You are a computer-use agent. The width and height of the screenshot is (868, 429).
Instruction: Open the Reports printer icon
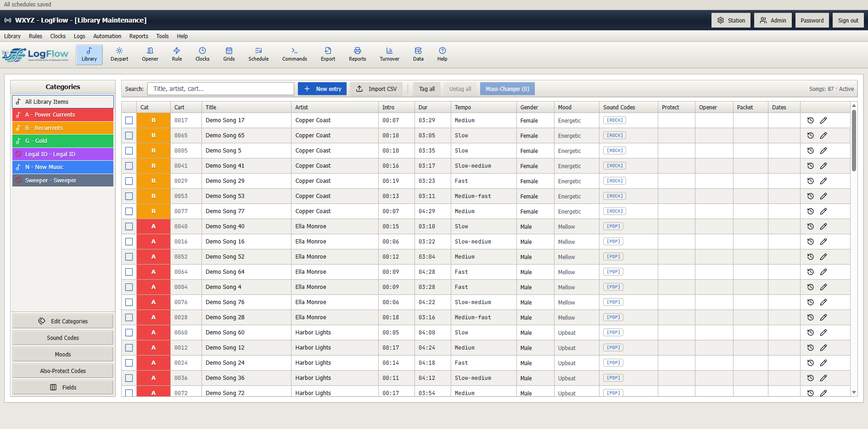tap(358, 54)
